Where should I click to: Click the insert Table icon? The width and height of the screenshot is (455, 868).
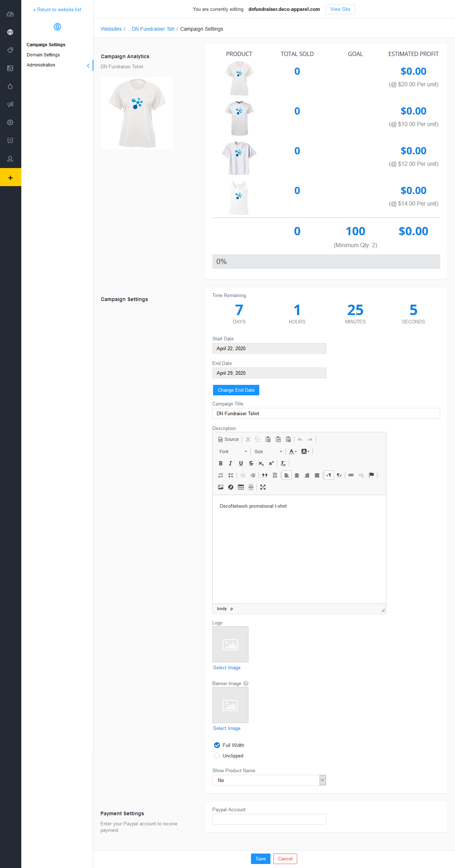(241, 487)
